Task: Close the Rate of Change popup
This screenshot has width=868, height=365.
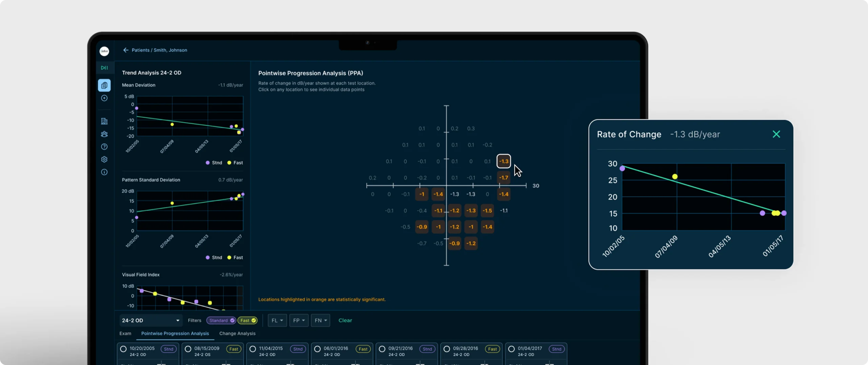Action: (776, 134)
